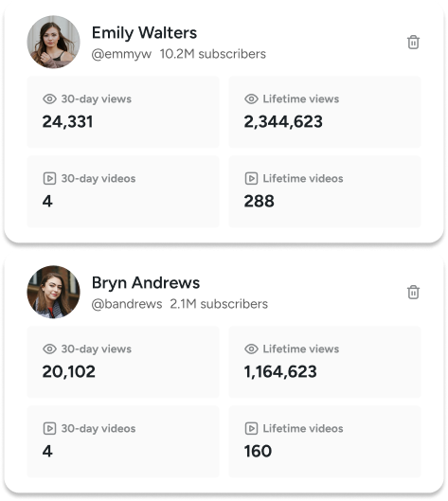Click eye icon beside Emily's Lifetime views
Viewport: 448px width, 501px height.
coord(251,99)
